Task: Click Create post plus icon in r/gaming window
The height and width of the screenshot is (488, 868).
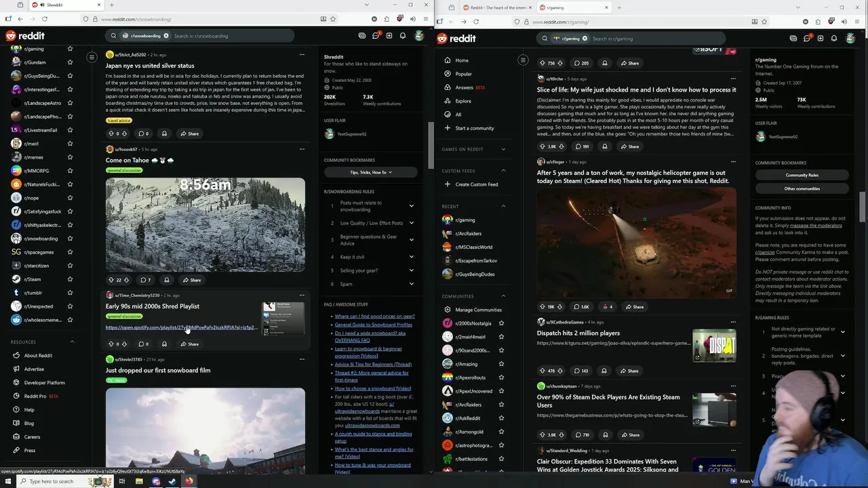Action: [x=821, y=39]
